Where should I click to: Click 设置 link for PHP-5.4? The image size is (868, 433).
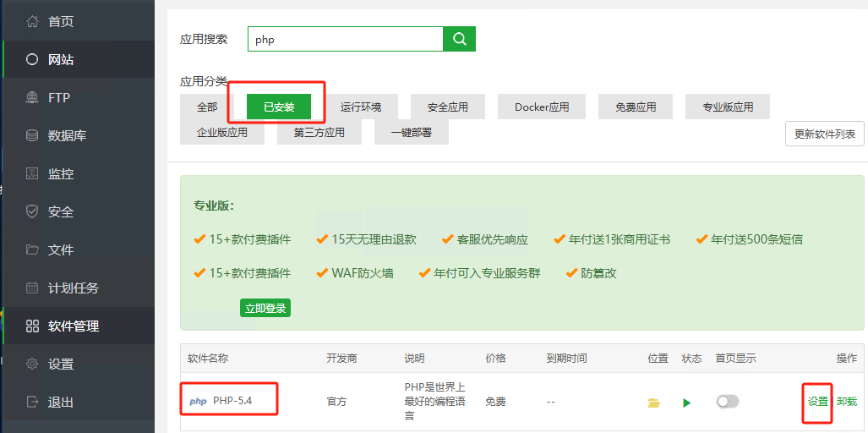click(x=817, y=402)
